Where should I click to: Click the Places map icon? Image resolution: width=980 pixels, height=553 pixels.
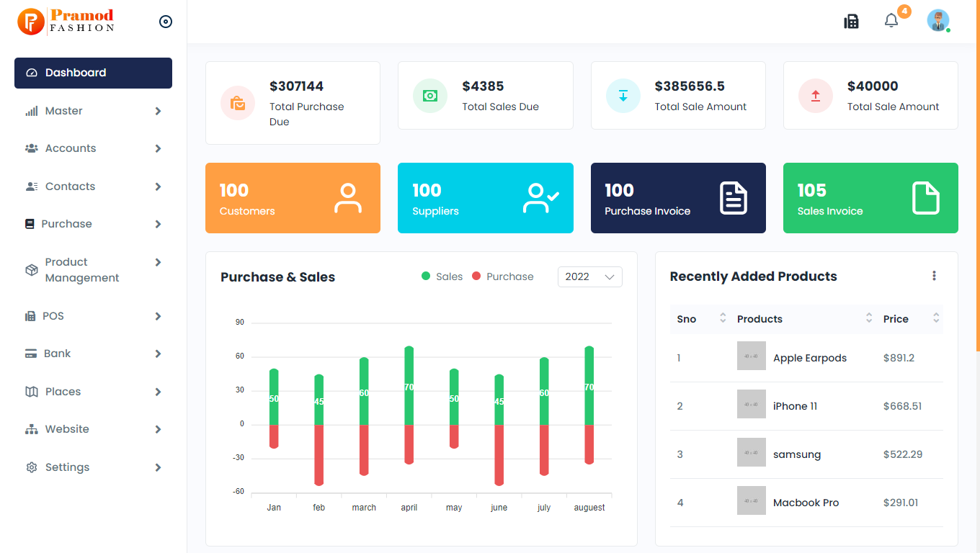tap(32, 392)
